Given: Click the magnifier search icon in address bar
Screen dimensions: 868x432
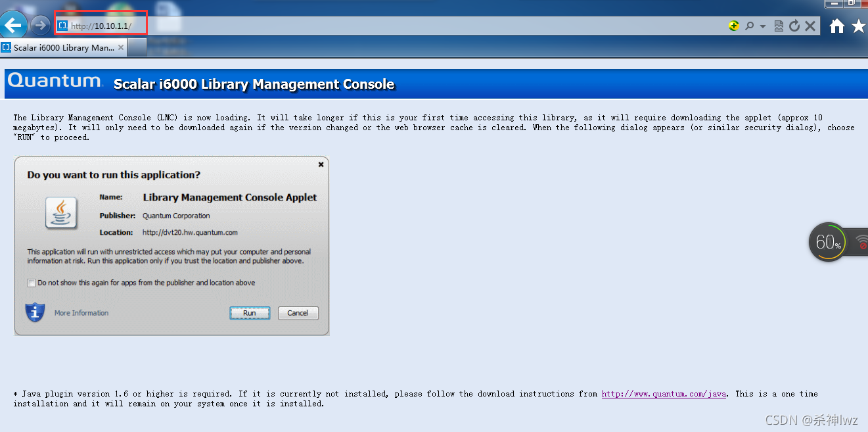Looking at the screenshot, I should click(x=749, y=26).
